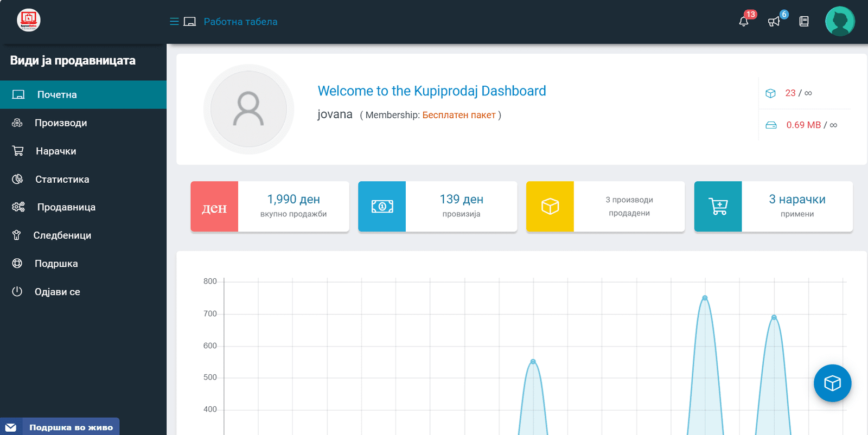Click the Одјави се power icon
This screenshot has width=868, height=435.
coord(17,291)
